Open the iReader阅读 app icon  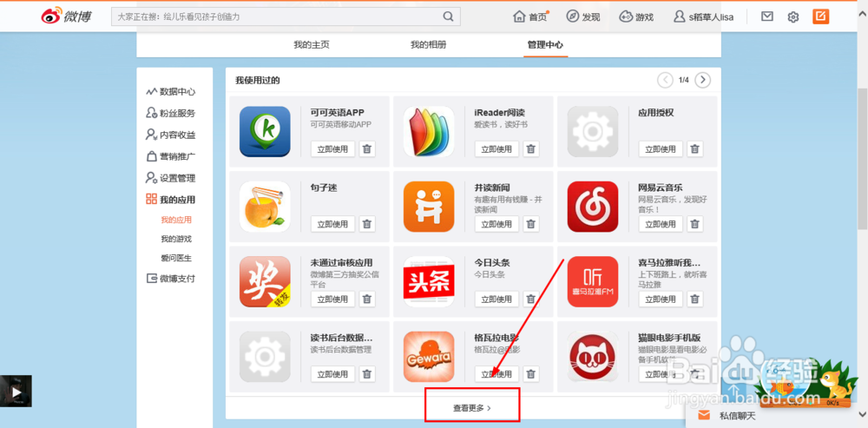[429, 132]
